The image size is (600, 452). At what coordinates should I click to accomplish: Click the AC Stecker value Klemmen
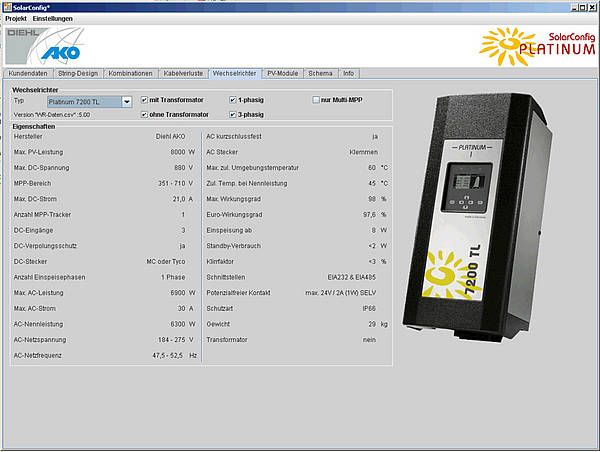(364, 152)
